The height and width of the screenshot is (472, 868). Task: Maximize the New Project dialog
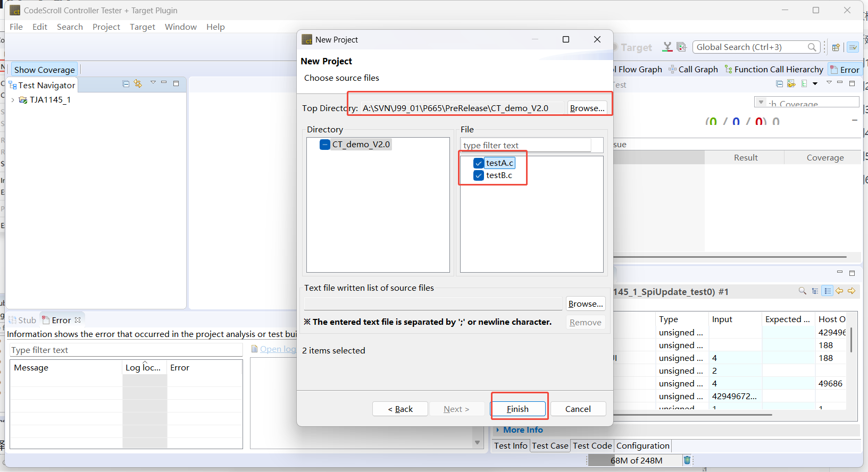pos(566,39)
